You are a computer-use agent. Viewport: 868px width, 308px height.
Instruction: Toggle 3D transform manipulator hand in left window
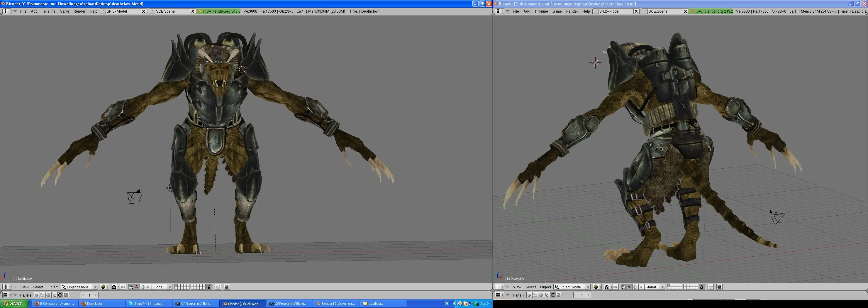131,287
